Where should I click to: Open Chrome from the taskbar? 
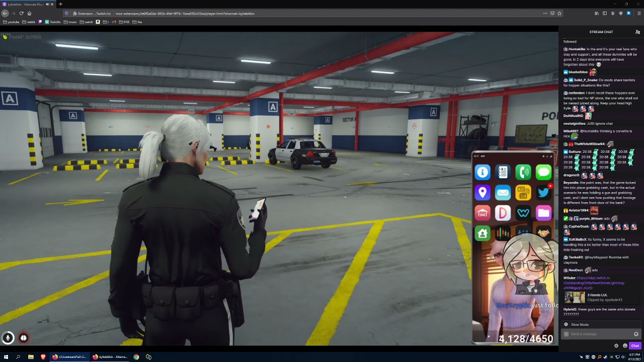pyautogui.click(x=136, y=357)
